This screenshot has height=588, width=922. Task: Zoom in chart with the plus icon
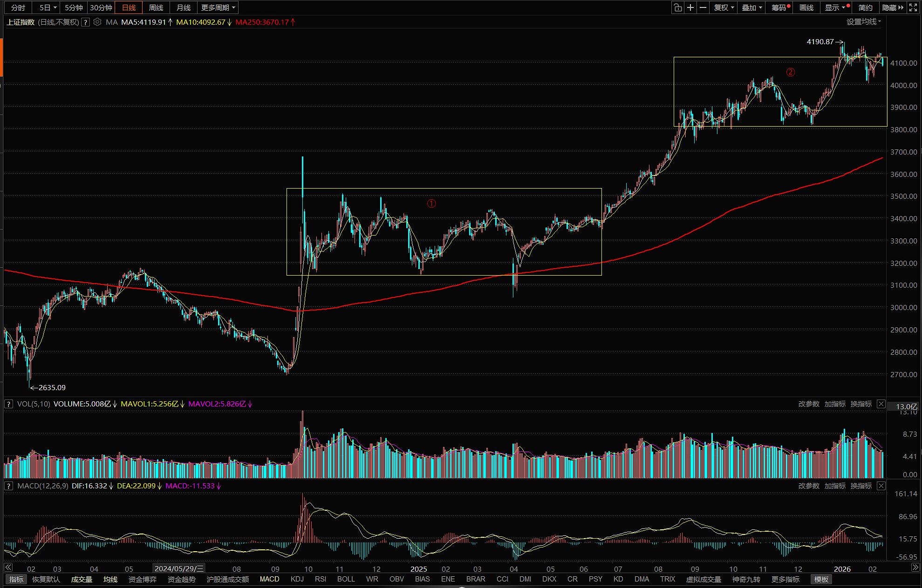tap(690, 7)
